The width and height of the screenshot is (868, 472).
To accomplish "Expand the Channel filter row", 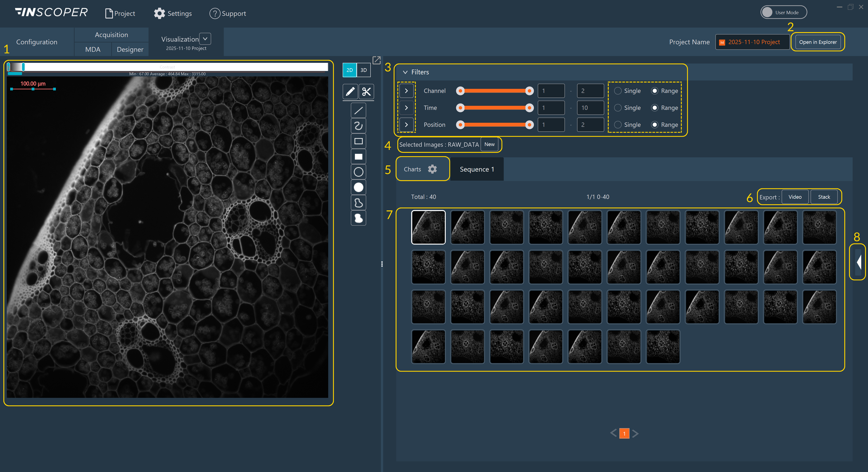I will point(406,91).
